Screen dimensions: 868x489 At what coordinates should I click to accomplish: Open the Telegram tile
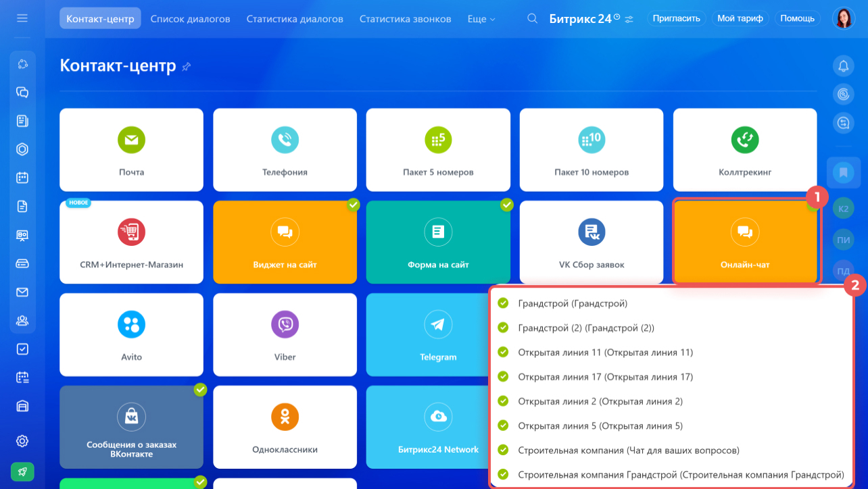[x=427, y=335]
